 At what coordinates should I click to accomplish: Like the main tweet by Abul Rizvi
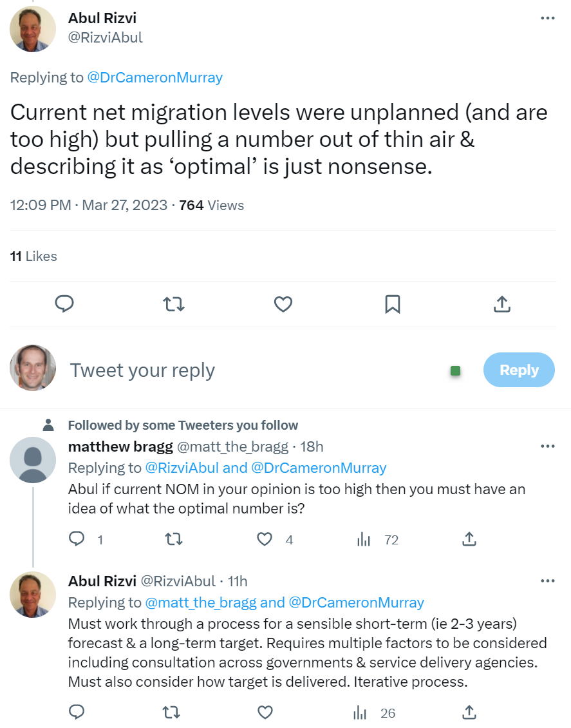click(283, 303)
